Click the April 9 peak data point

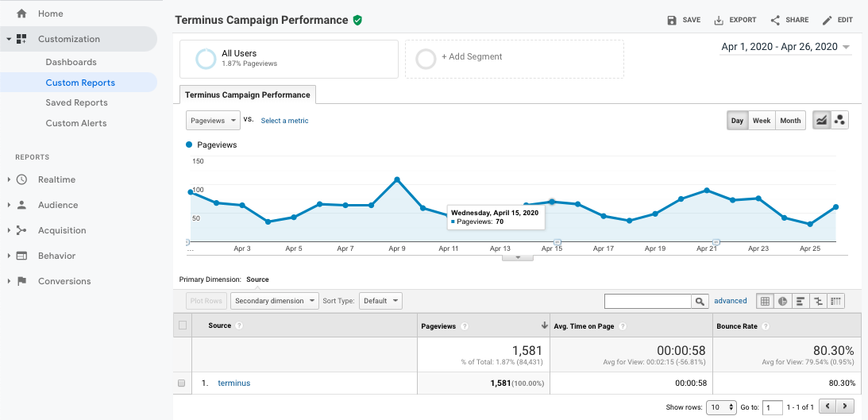pyautogui.click(x=397, y=179)
